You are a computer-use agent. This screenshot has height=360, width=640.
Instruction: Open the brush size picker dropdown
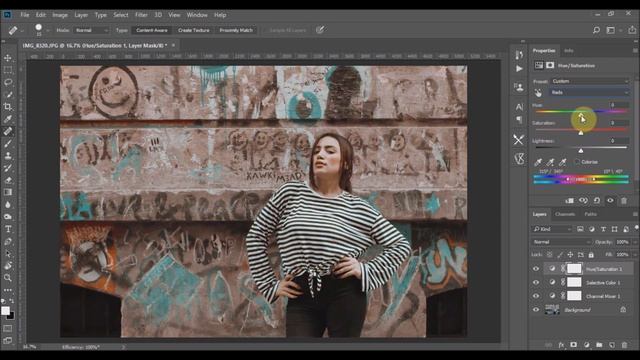[48, 31]
